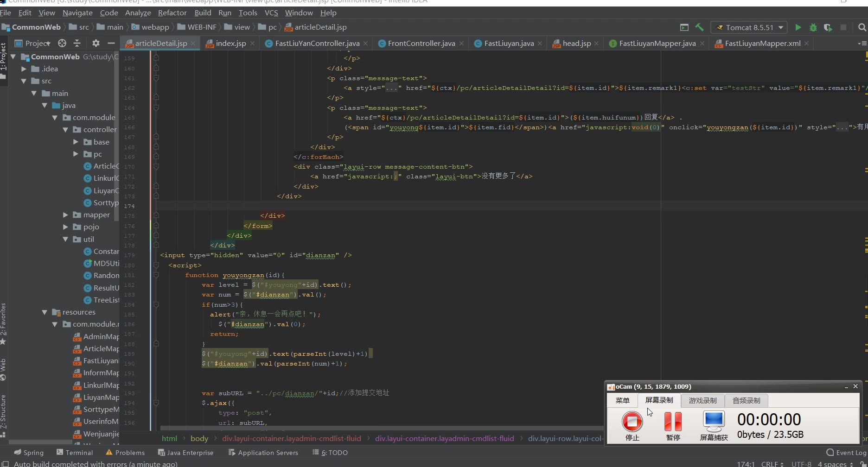Expand the .idea folder in project tree

point(24,69)
